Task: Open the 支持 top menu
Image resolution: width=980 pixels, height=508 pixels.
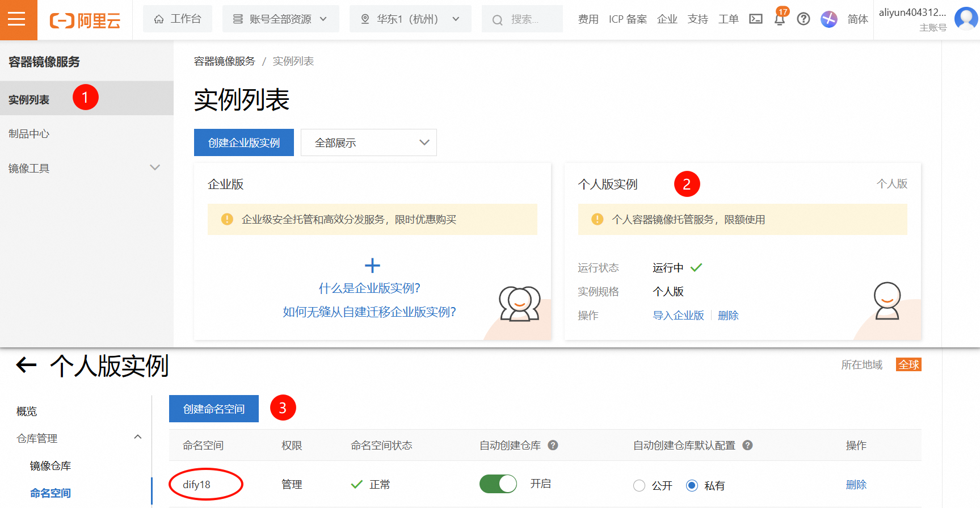Action: pyautogui.click(x=698, y=19)
